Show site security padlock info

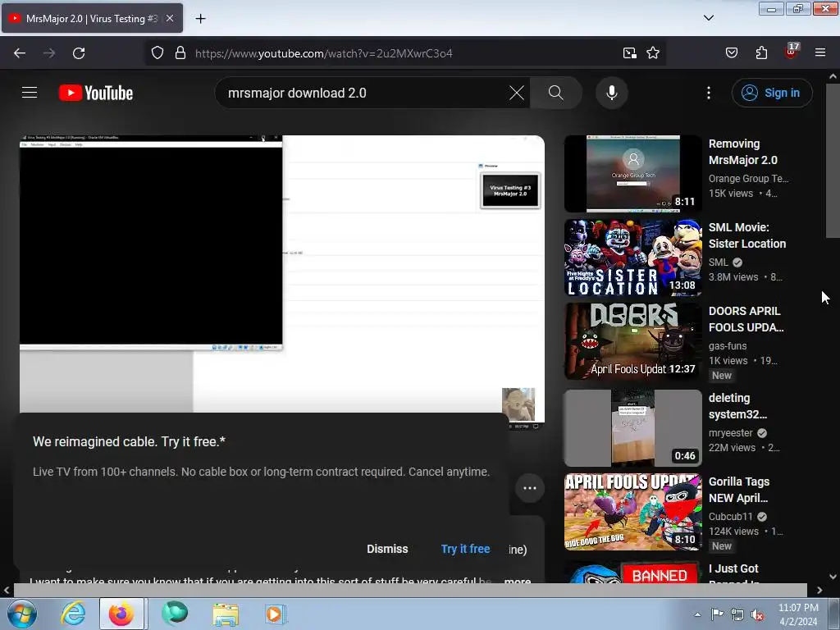tap(180, 53)
